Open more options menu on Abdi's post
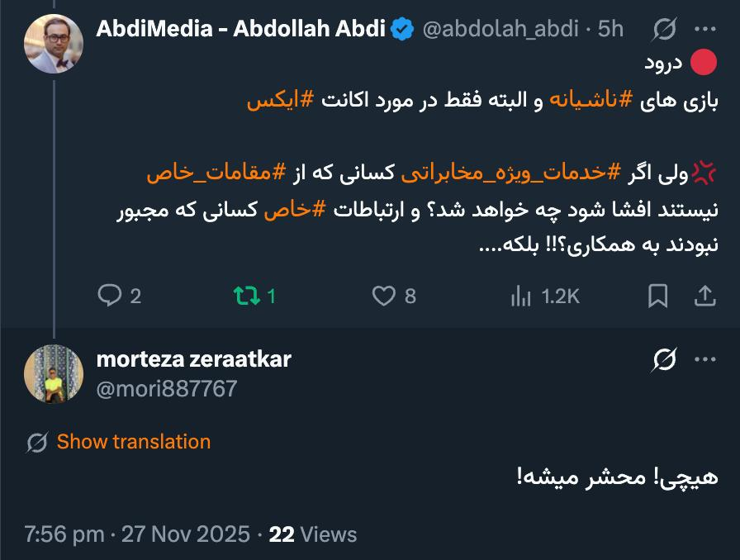740x560 pixels. pyautogui.click(x=704, y=30)
